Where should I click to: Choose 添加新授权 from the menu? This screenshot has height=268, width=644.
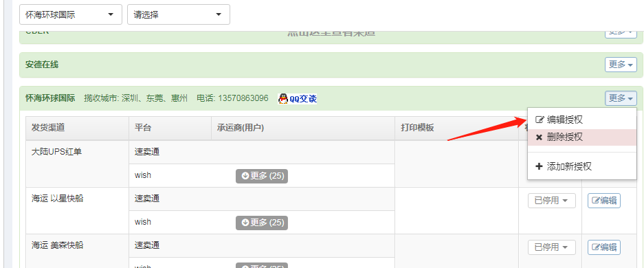[581, 166]
